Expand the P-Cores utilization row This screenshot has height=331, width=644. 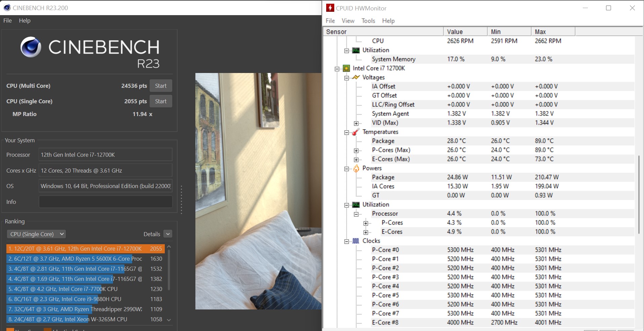[x=366, y=223]
